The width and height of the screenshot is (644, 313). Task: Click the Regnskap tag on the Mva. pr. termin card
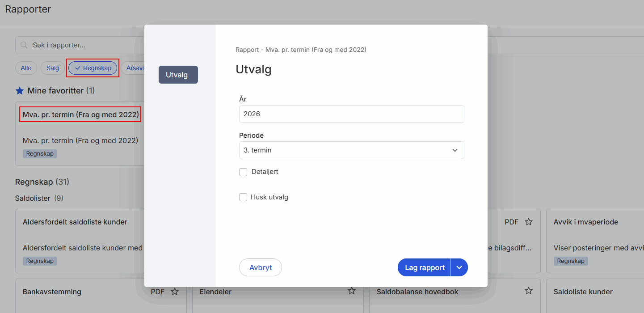pos(40,153)
